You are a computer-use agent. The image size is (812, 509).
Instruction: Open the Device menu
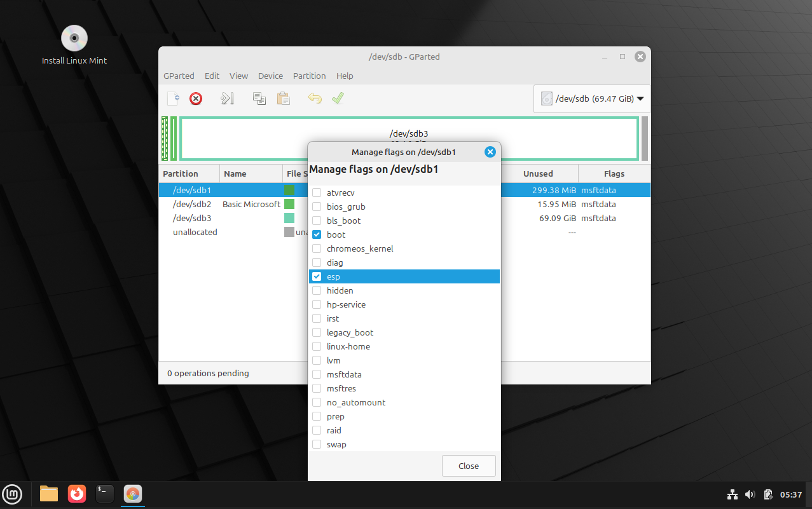pyautogui.click(x=270, y=76)
